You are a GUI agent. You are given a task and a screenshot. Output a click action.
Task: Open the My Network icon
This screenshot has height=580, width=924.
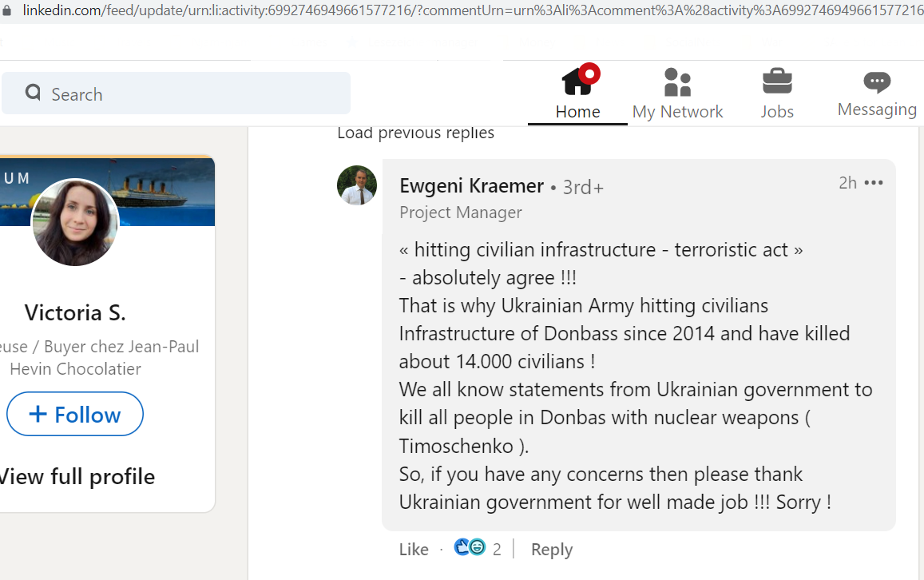pyautogui.click(x=677, y=82)
